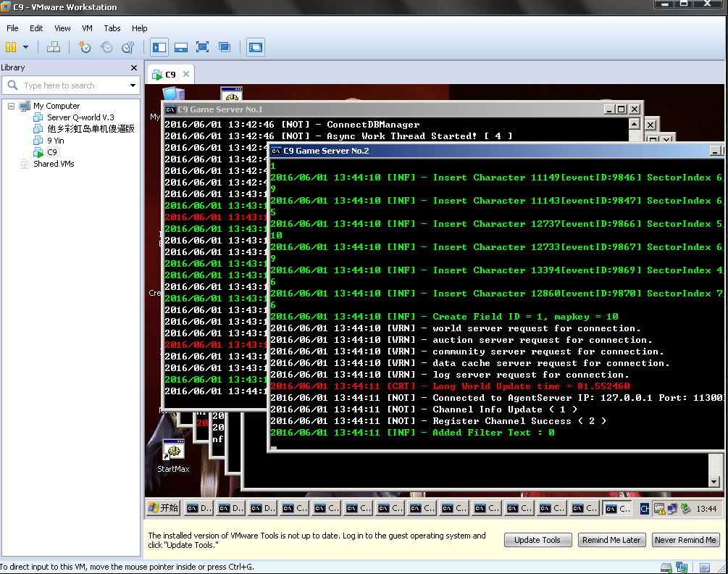Open the guest 开始 Start button

click(x=164, y=508)
